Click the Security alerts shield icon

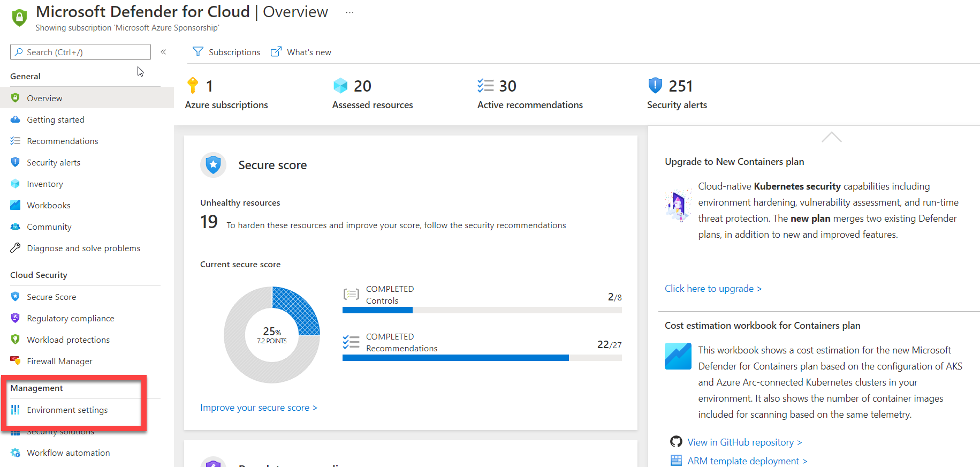655,86
